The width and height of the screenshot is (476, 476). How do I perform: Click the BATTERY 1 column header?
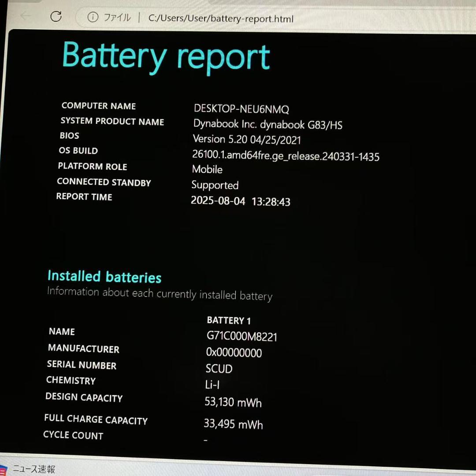229,320
